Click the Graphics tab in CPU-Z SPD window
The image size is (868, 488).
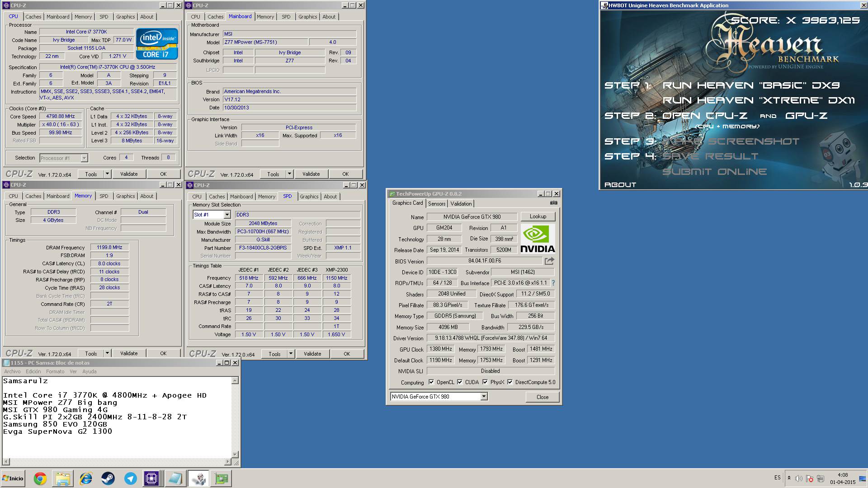pyautogui.click(x=309, y=197)
